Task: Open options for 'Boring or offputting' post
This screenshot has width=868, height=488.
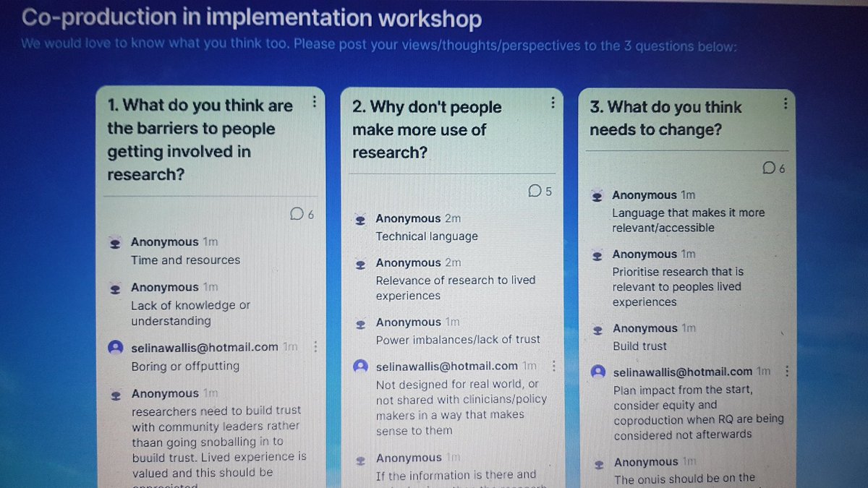Action: (315, 347)
